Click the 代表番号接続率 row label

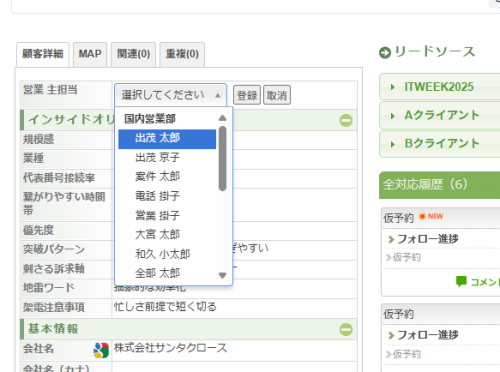coord(59,178)
